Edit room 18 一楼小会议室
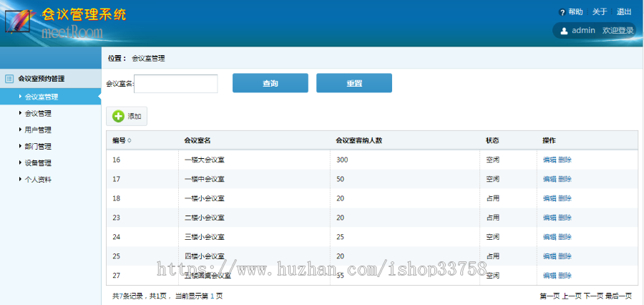Image resolution: width=644 pixels, height=305 pixels. coord(550,198)
